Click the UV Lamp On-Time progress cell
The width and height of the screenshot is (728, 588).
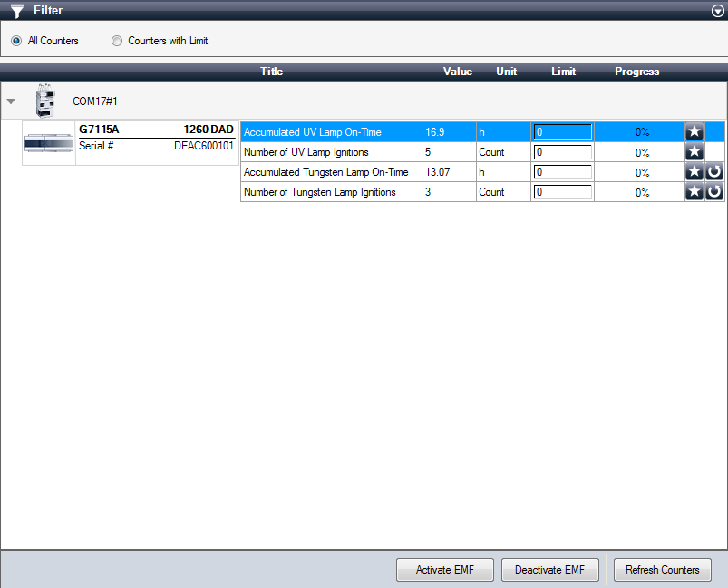[x=641, y=132]
